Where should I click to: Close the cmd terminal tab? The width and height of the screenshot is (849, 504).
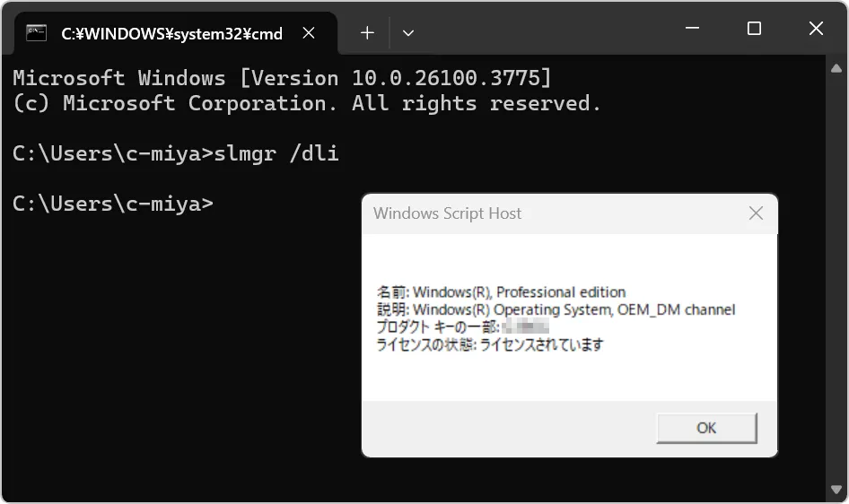click(309, 33)
